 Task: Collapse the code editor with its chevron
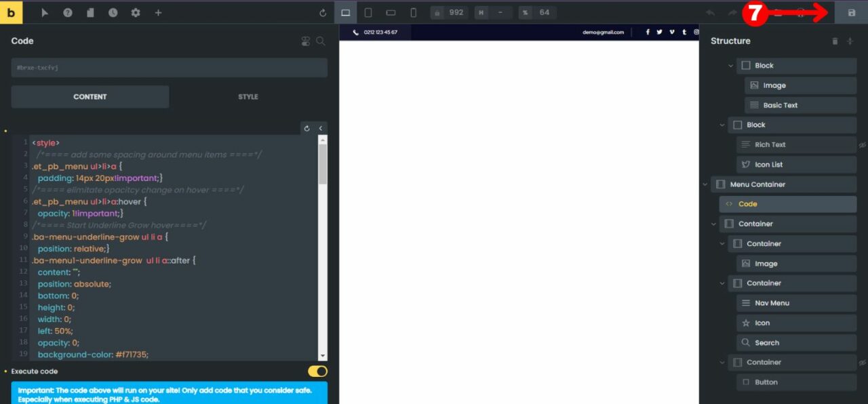tap(320, 127)
